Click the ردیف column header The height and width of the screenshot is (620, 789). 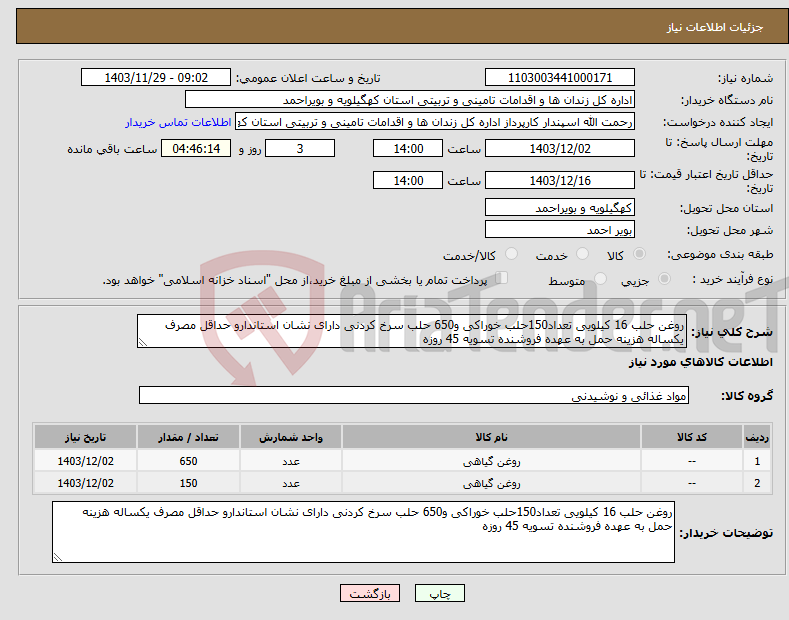pyautogui.click(x=757, y=437)
